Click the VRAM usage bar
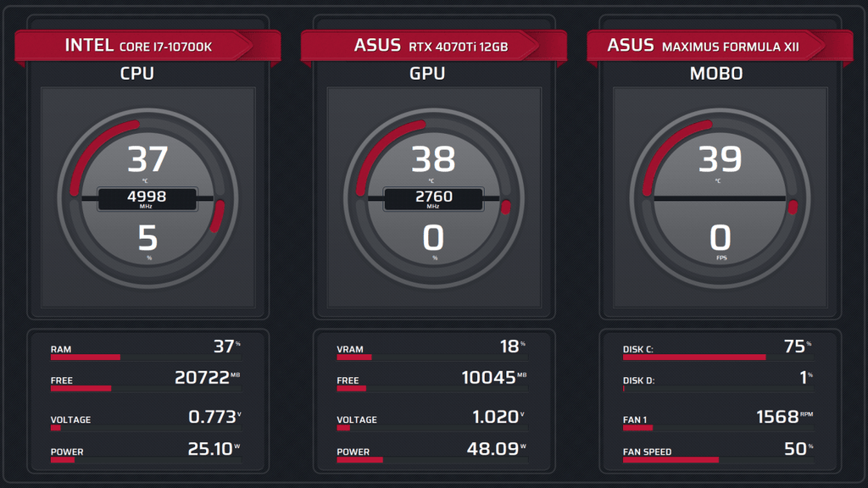Screen dimensions: 868x488 tap(431, 358)
